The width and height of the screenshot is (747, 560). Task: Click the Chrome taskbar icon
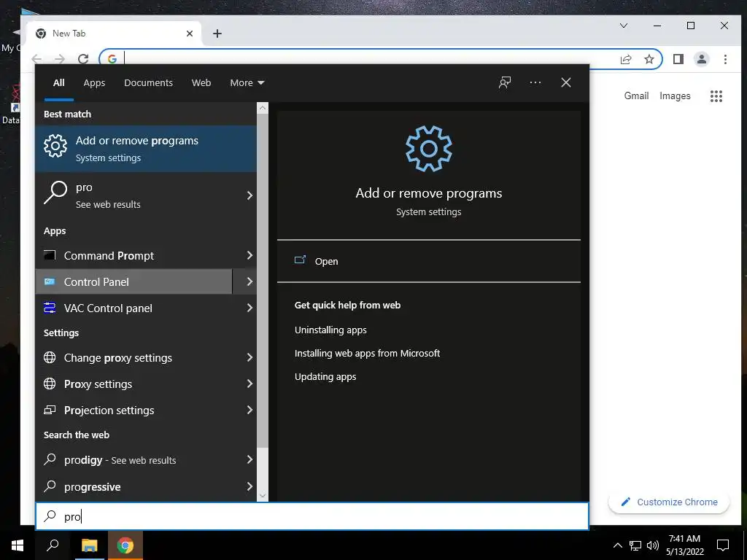[x=125, y=545]
